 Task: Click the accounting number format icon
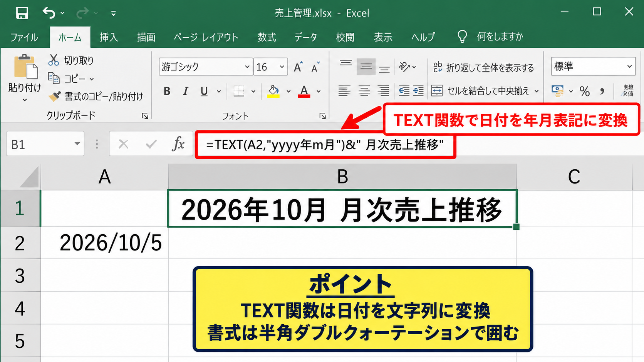pyautogui.click(x=557, y=91)
